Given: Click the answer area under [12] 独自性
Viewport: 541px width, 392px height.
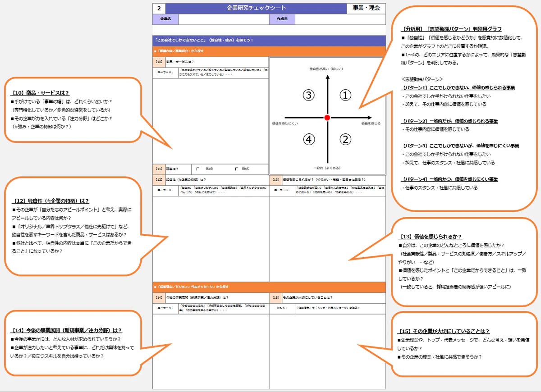Looking at the screenshot, I should click(x=211, y=239).
